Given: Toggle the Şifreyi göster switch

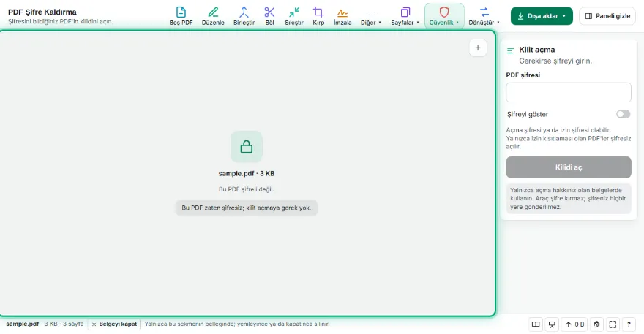Looking at the screenshot, I should [623, 114].
